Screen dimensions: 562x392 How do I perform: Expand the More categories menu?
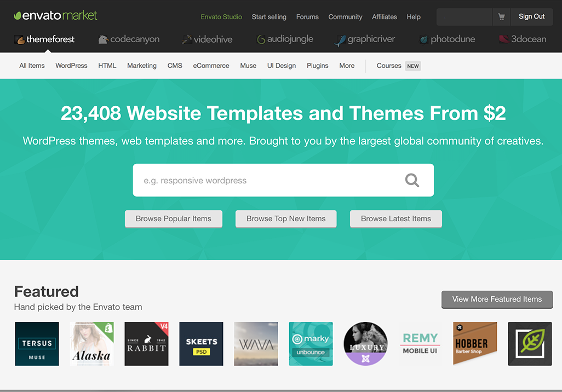click(347, 66)
